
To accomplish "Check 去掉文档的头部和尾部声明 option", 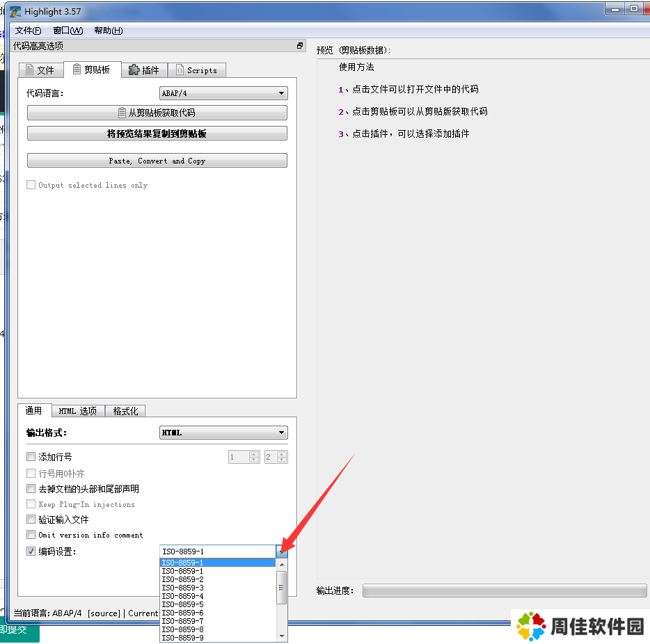I will [x=31, y=489].
